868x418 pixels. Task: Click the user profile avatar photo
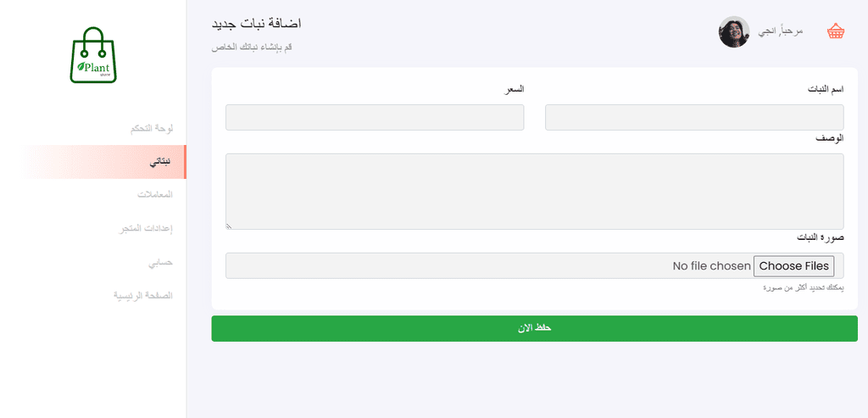[734, 31]
